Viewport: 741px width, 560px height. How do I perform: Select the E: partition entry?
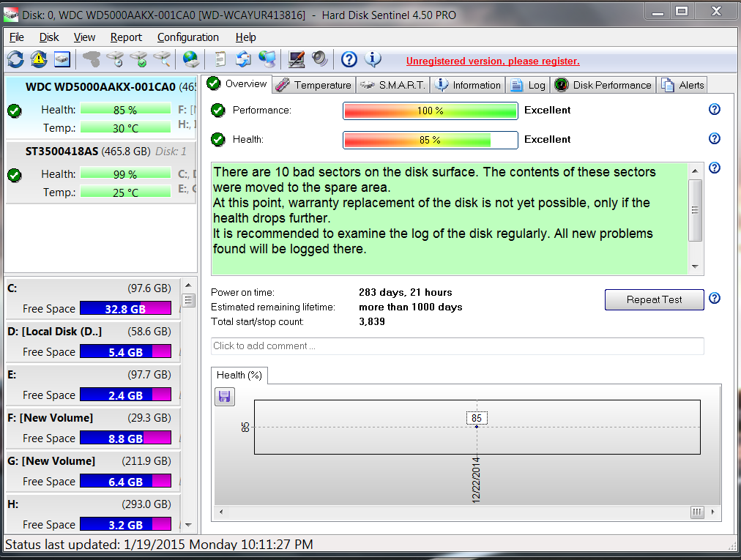pyautogui.click(x=93, y=385)
